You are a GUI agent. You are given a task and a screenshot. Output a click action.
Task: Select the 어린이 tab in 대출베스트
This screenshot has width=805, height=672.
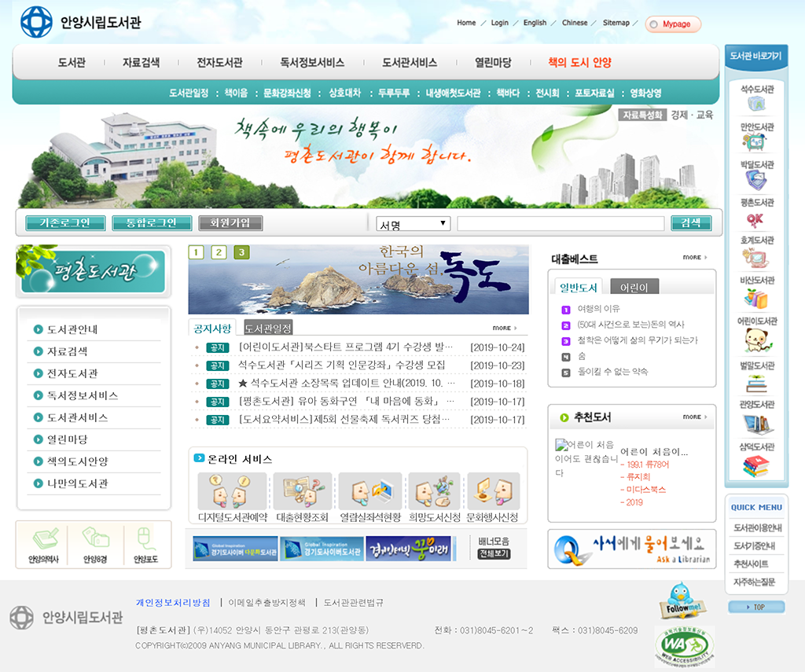tap(634, 288)
